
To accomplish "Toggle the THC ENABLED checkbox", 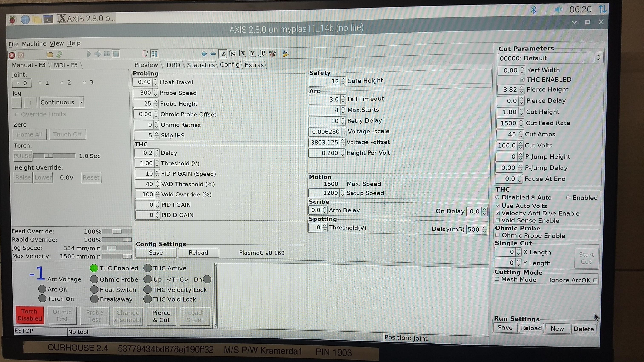I will [x=522, y=80].
